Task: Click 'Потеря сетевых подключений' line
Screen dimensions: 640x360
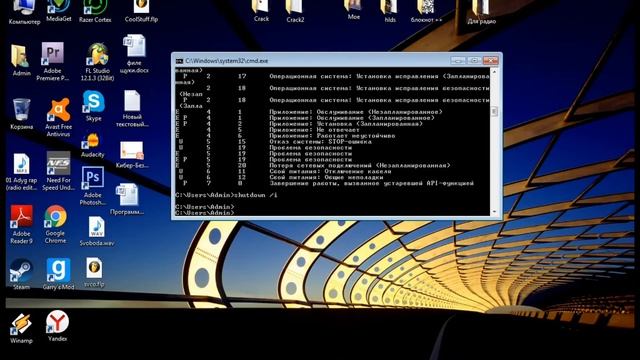Action: click(x=360, y=165)
